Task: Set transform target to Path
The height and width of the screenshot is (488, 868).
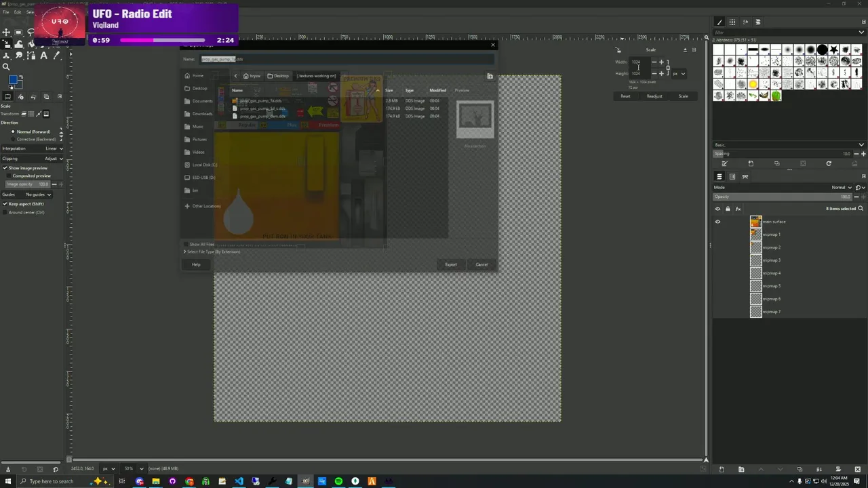Action: (x=39, y=114)
